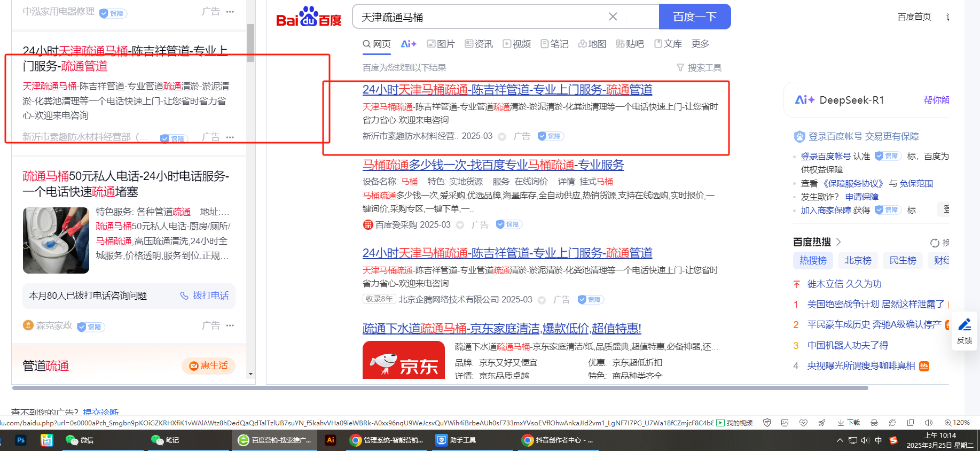Go to the 地图 tab

pos(592,44)
